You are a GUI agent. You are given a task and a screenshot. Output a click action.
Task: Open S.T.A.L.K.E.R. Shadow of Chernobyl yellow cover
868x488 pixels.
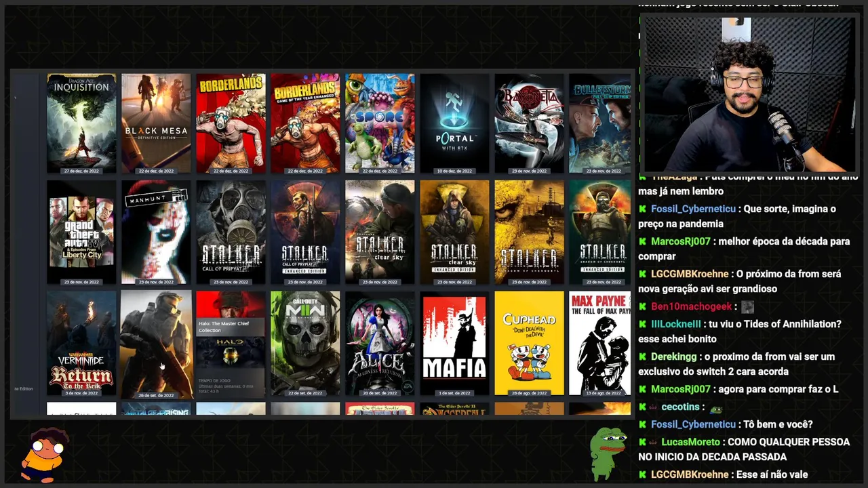point(529,232)
